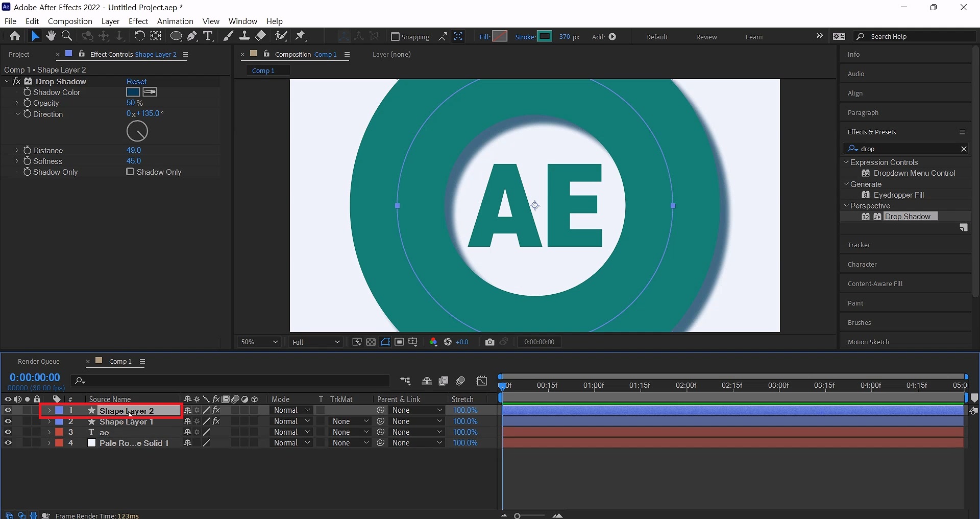Screen dimensions: 980x519
Task: Open Mode dropdown for Shape Layer 1
Action: click(291, 421)
